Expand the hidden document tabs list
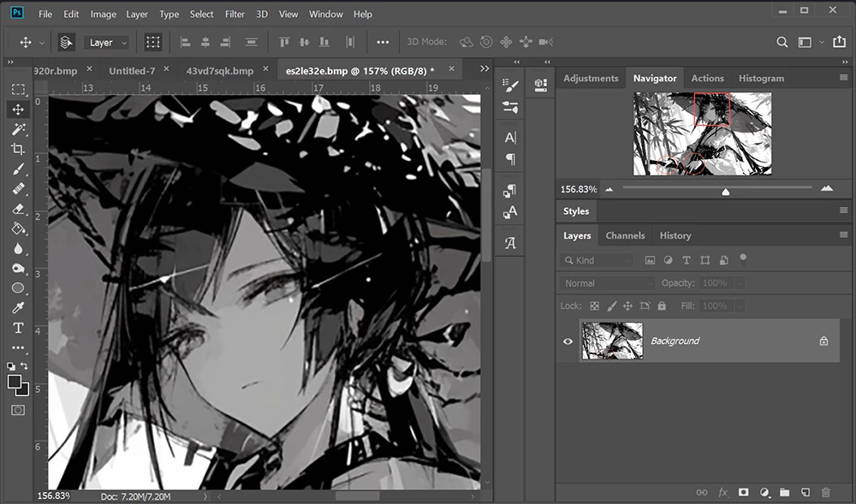Image resolution: width=856 pixels, height=504 pixels. click(x=484, y=68)
